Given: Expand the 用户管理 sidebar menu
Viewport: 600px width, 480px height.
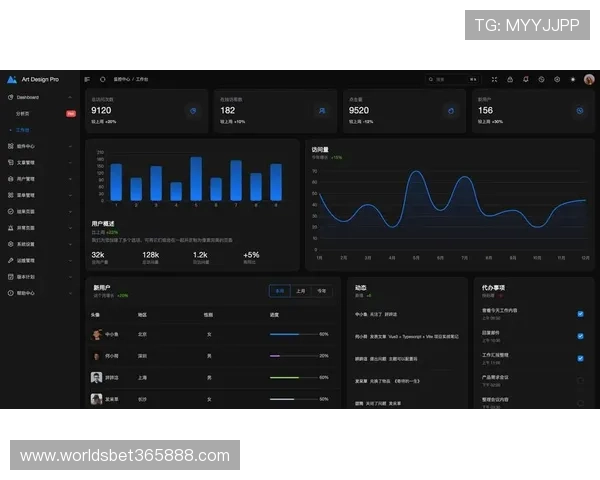Looking at the screenshot, I should click(x=40, y=179).
